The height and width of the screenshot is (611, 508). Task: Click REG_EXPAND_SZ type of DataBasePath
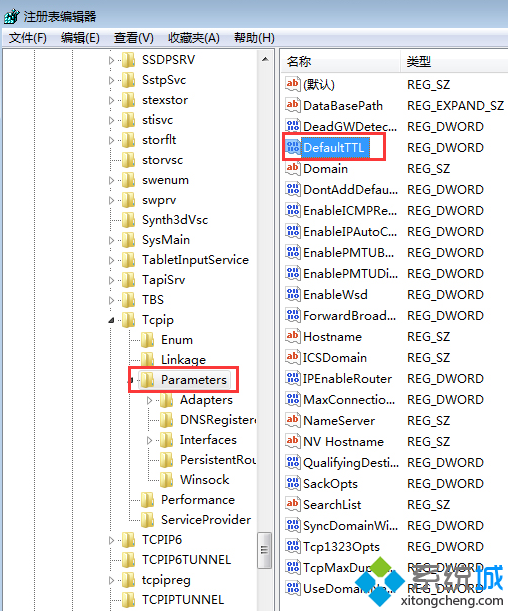click(x=455, y=106)
